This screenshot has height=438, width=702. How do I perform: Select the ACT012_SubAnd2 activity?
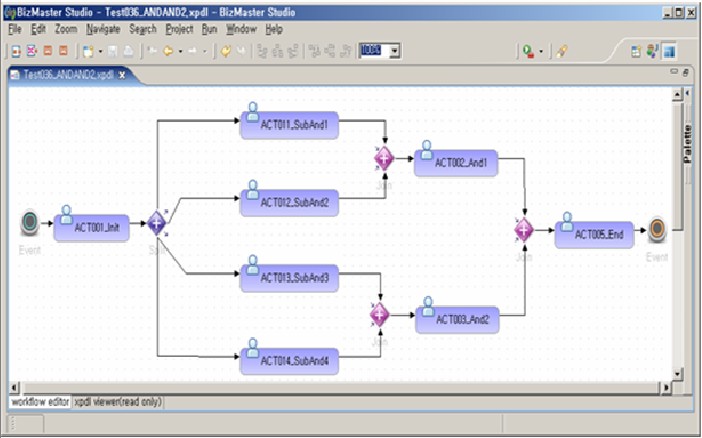click(290, 203)
